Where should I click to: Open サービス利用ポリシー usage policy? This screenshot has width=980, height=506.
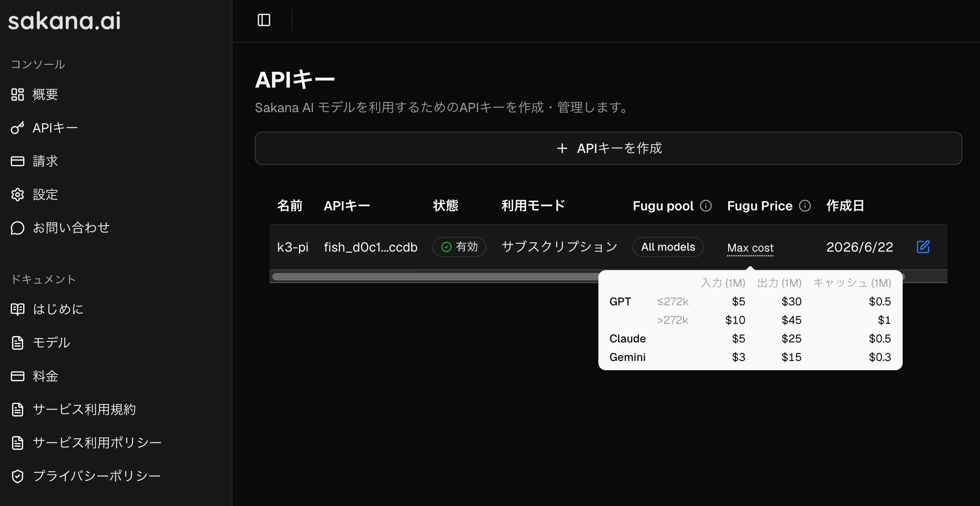coord(97,443)
